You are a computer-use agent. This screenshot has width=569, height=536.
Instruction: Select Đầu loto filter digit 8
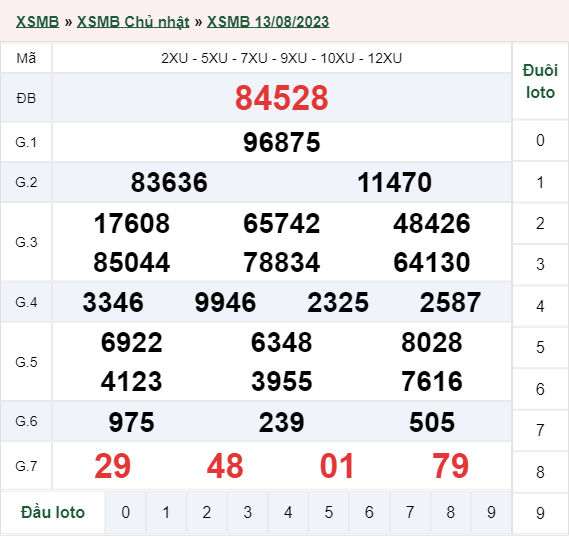point(450,512)
